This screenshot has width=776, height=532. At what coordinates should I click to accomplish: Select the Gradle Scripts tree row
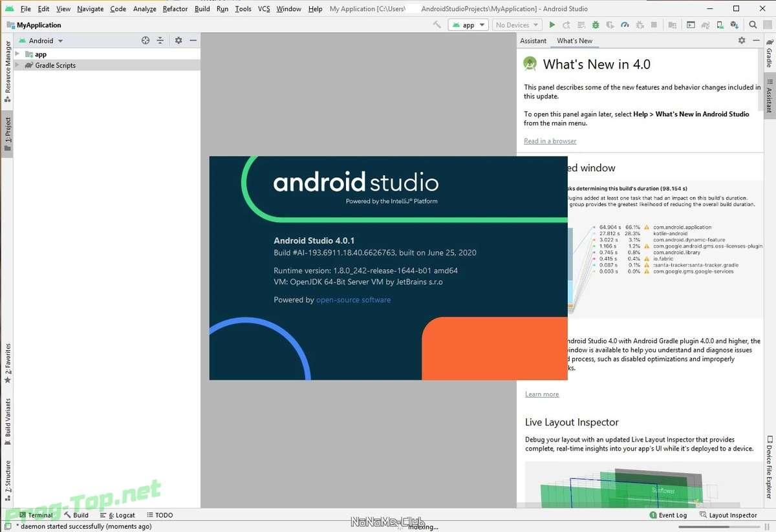point(107,65)
